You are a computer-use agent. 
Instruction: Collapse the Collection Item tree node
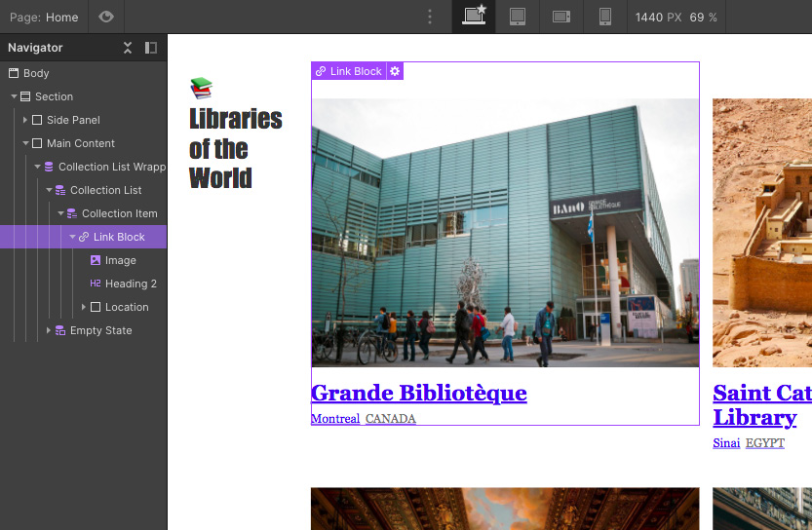click(x=60, y=213)
